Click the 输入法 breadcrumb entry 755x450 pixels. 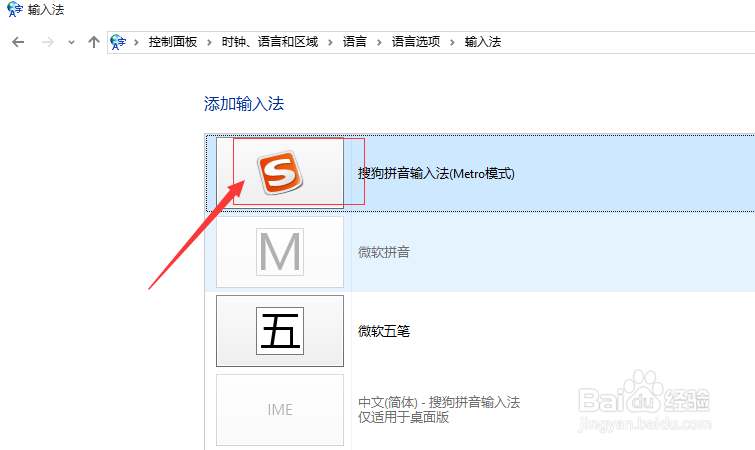(482, 42)
